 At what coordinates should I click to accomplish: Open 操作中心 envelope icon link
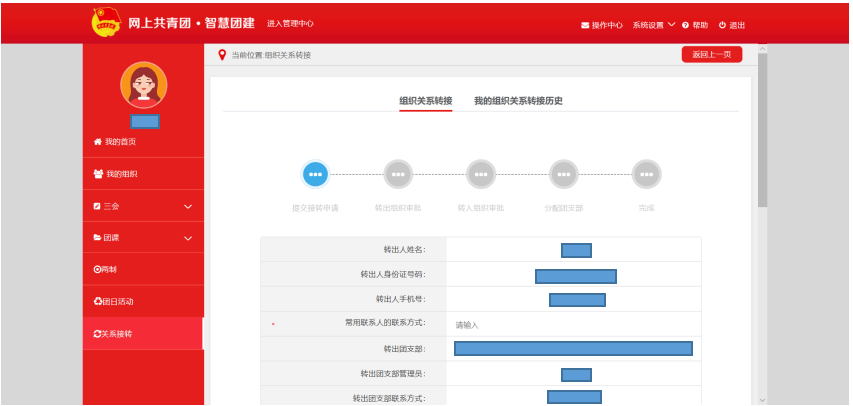coord(585,25)
